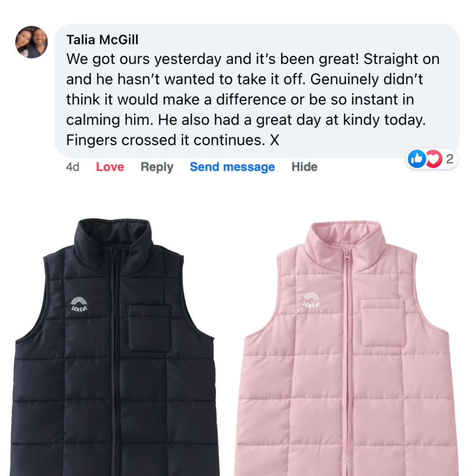Click the Sereni rainbow logo on navy vest

pos(79,305)
